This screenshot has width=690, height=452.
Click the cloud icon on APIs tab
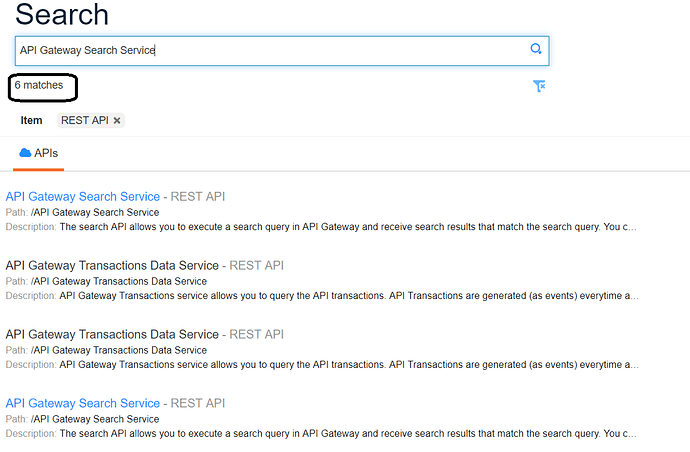coord(25,153)
